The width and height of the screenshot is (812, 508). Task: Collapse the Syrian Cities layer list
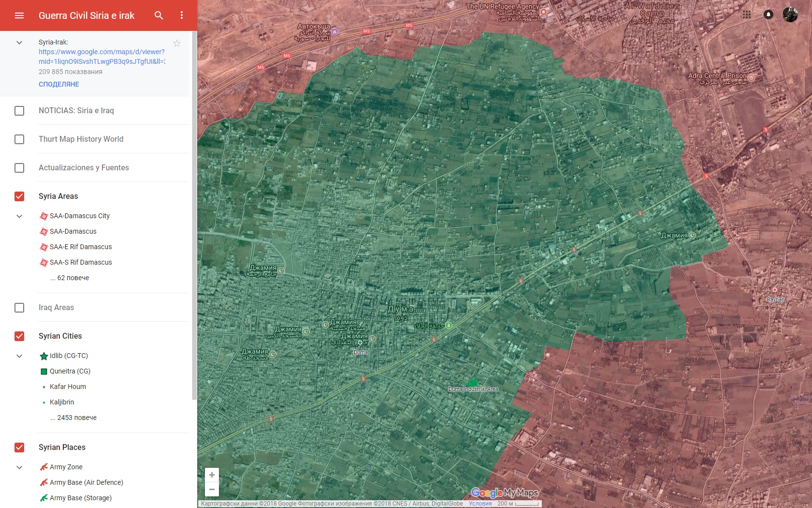coord(19,356)
